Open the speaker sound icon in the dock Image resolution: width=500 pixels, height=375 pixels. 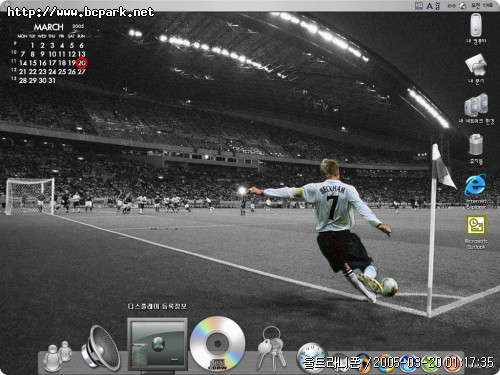click(101, 348)
